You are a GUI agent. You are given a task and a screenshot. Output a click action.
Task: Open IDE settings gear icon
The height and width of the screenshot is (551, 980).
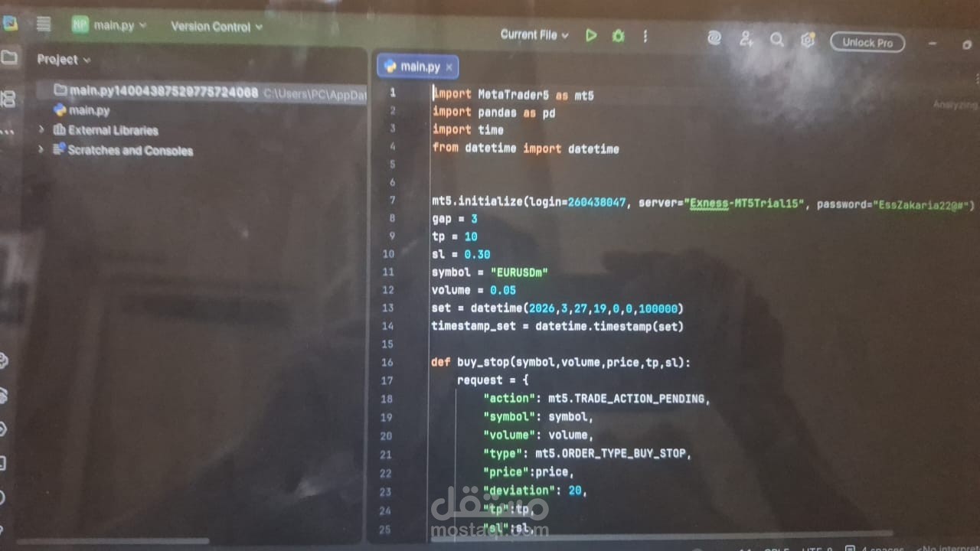tap(808, 41)
